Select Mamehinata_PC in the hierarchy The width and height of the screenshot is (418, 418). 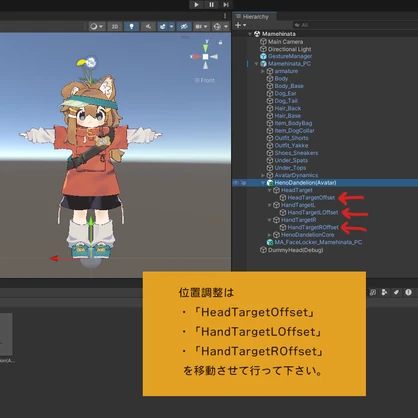(289, 64)
